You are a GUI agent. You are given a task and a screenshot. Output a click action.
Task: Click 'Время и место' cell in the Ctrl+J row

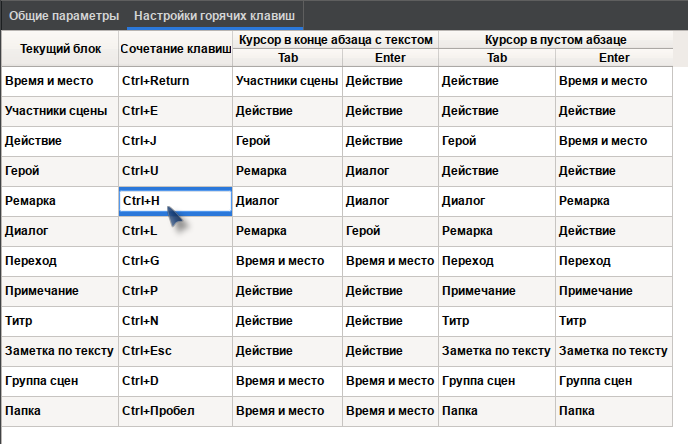coord(614,141)
